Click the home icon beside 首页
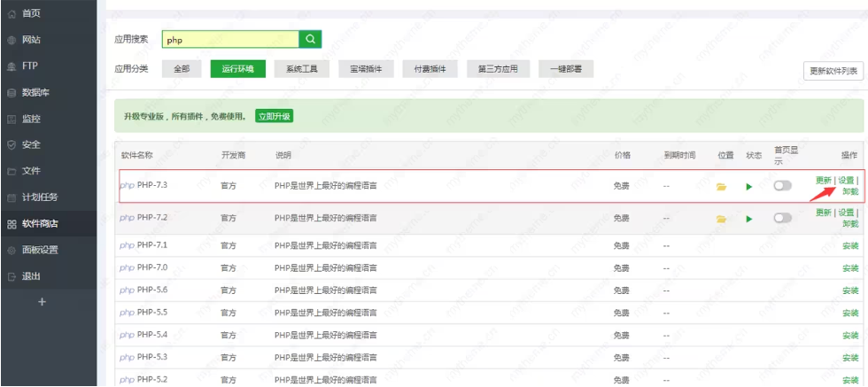 tap(12, 14)
